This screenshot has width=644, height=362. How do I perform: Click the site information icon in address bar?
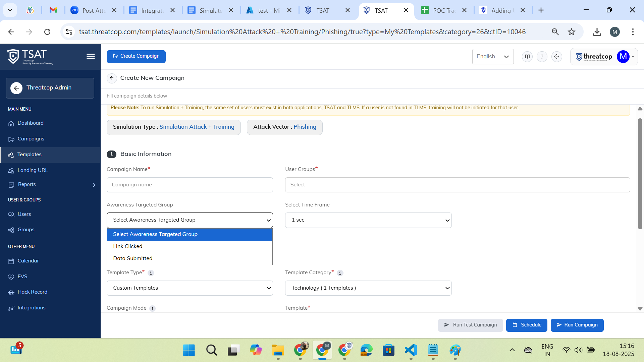click(69, 32)
